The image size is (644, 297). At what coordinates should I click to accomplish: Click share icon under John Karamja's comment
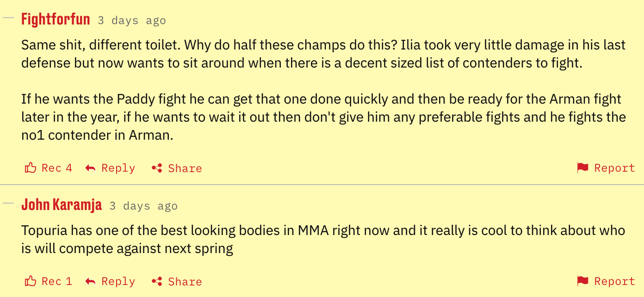pyautogui.click(x=157, y=281)
